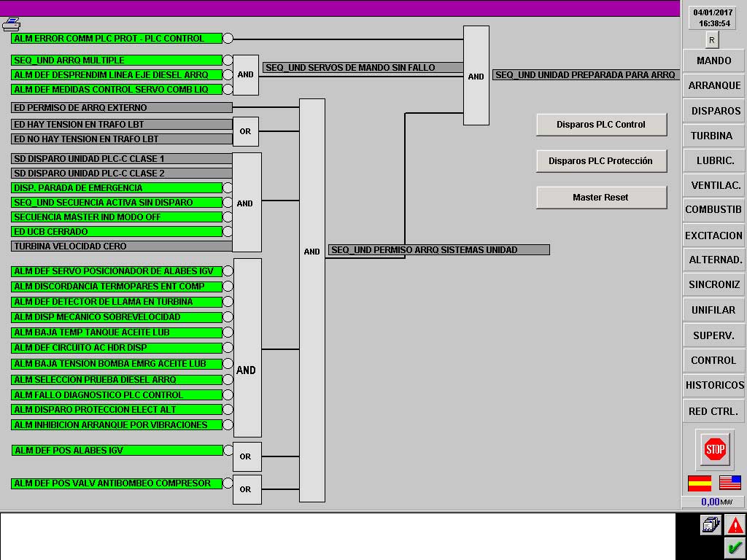Click ALM DEF POS ALABES IGV signal
The width and height of the screenshot is (747, 560).
(x=117, y=451)
